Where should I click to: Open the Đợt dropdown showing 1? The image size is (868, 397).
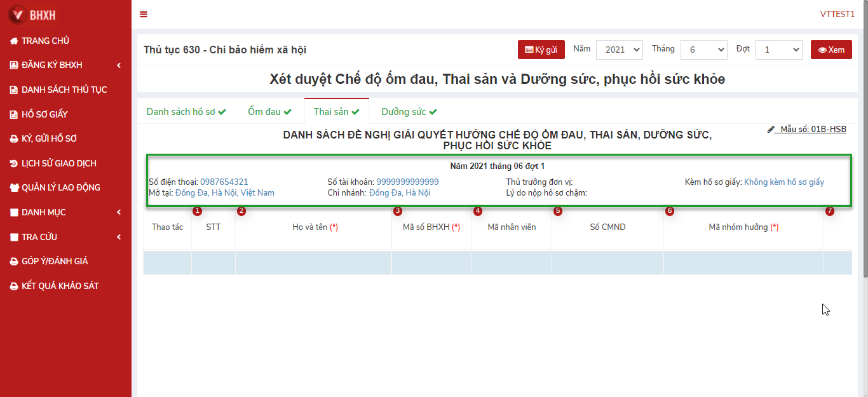pos(778,50)
